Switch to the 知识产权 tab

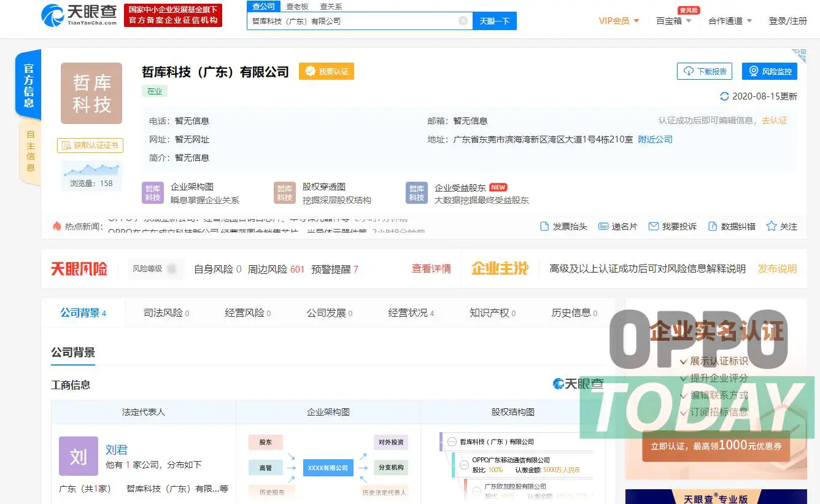click(x=493, y=313)
